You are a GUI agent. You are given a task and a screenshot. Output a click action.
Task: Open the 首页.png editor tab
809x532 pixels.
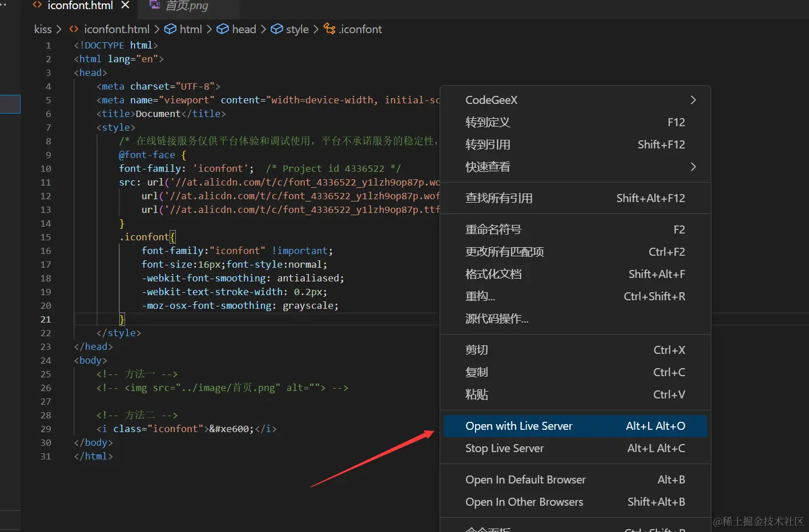(x=187, y=6)
